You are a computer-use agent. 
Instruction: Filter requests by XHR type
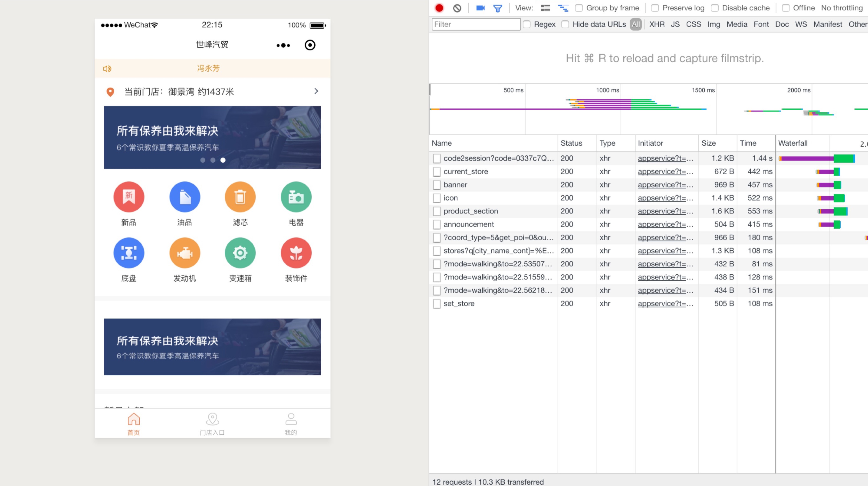657,24
